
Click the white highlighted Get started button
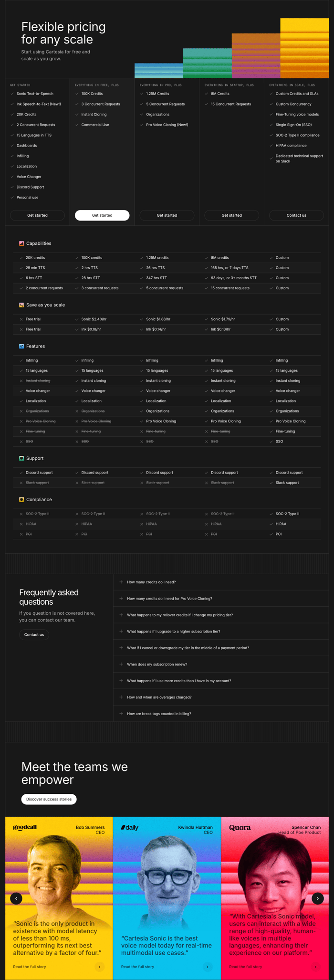tap(102, 215)
